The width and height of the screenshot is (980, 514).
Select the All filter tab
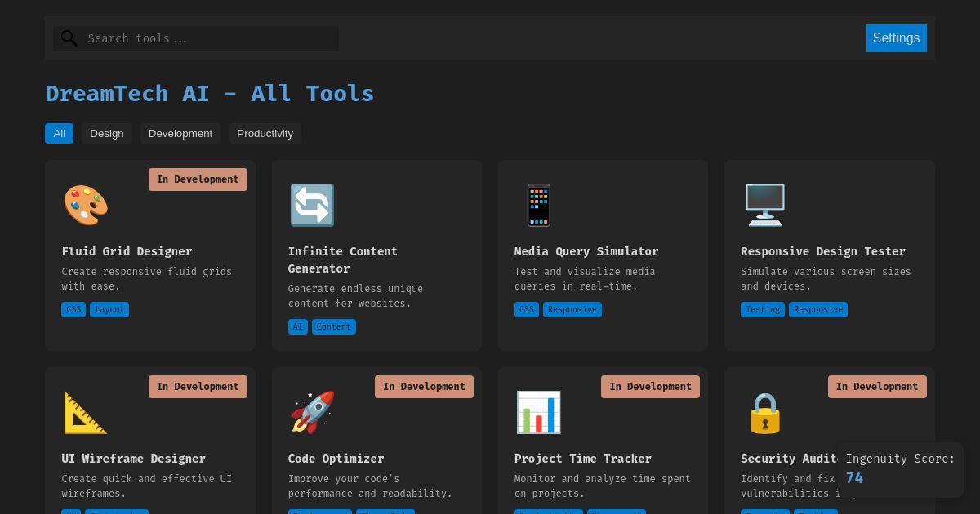(x=59, y=133)
